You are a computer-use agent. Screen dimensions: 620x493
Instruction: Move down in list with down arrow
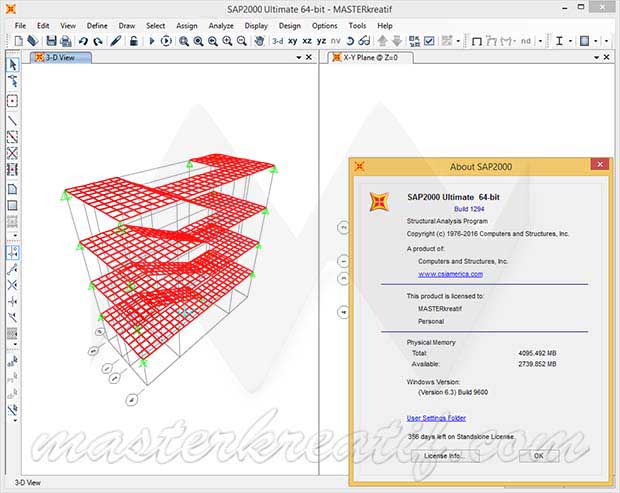click(x=397, y=41)
